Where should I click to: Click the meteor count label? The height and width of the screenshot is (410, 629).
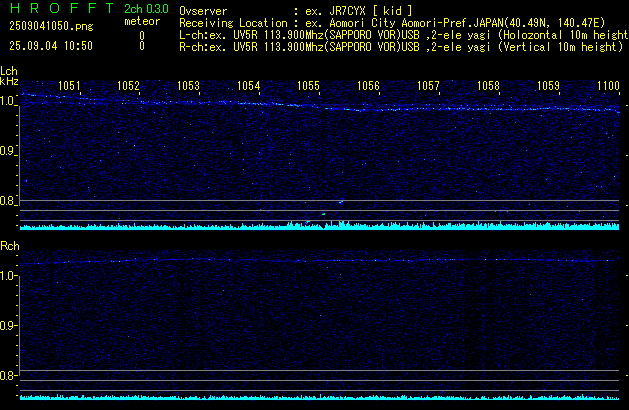[142, 21]
